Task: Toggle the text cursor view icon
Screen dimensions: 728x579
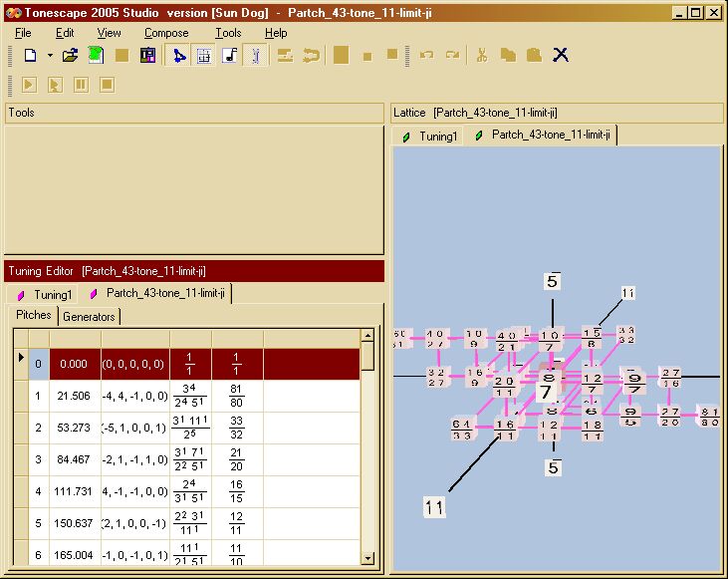Action: point(255,56)
